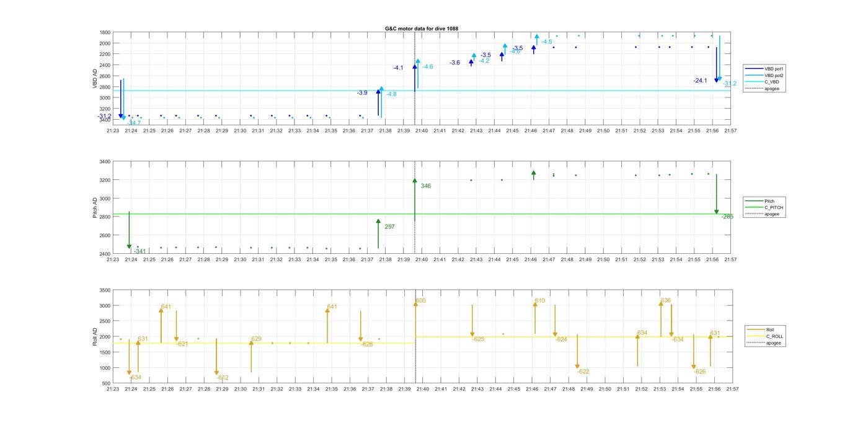Image resolution: width=868 pixels, height=430 pixels.
Task: Click the "-612" roll data label
Action: [222, 378]
